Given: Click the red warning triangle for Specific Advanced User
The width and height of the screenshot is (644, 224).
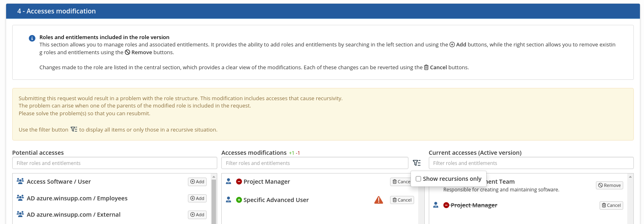Looking at the screenshot, I should (x=379, y=200).
